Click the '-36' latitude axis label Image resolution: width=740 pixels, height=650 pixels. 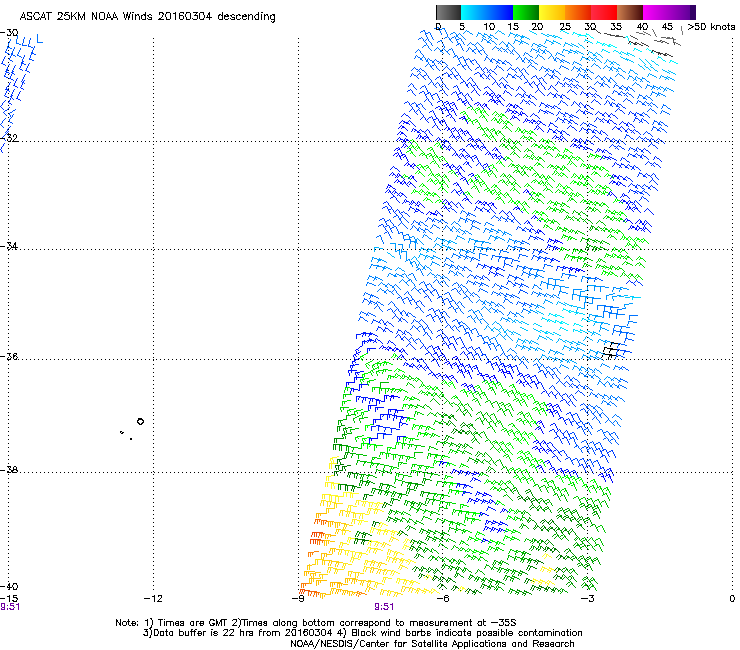[9, 356]
